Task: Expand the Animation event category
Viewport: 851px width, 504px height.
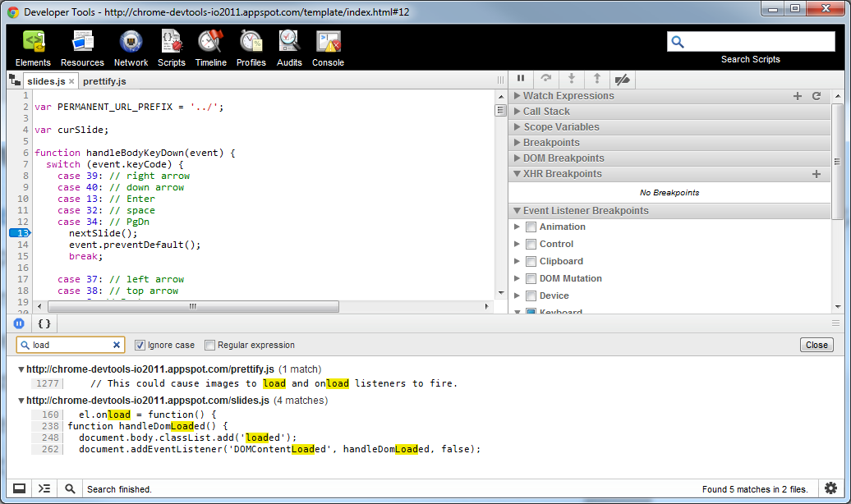Action: click(517, 227)
